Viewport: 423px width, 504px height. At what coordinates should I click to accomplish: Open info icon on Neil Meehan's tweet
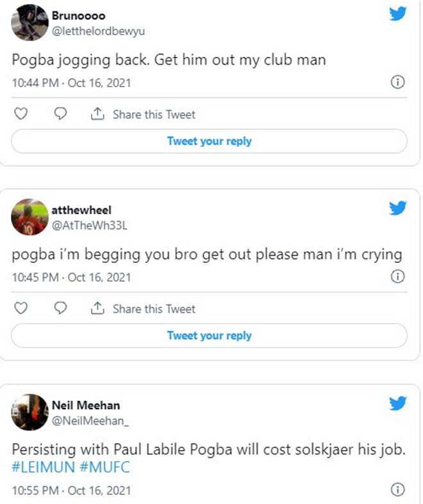pyautogui.click(x=397, y=490)
